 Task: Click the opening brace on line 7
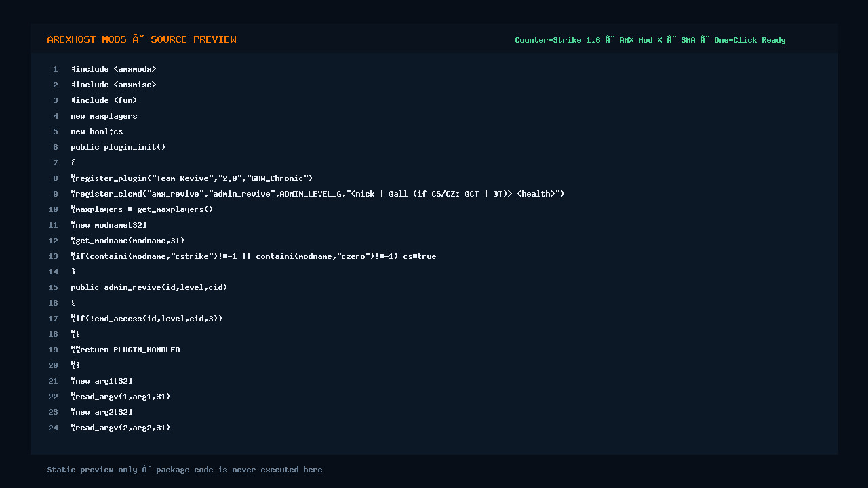73,163
